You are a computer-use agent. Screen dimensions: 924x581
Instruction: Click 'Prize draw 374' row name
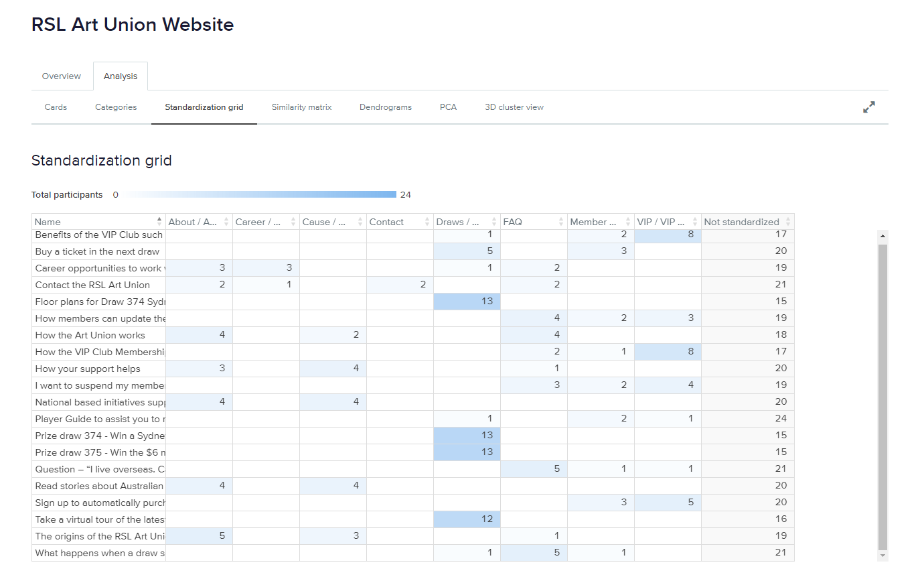pyautogui.click(x=100, y=436)
